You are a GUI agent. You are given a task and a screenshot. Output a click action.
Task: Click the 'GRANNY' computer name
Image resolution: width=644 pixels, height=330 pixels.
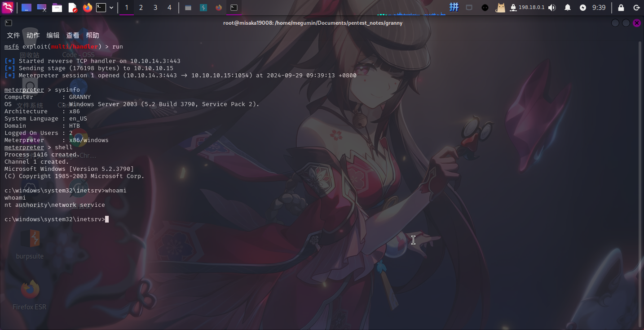(80, 97)
